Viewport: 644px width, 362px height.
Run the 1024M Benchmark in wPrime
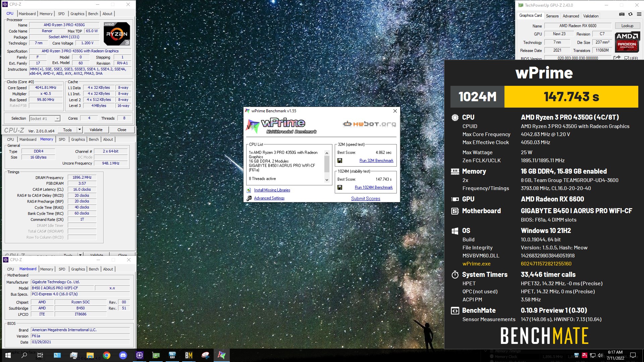click(x=374, y=187)
